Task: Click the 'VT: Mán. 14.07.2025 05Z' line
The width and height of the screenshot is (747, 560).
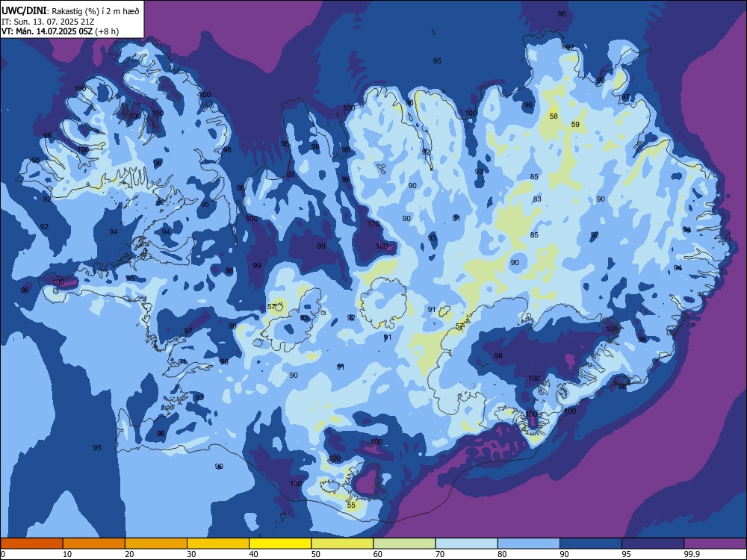Action: click(47, 31)
